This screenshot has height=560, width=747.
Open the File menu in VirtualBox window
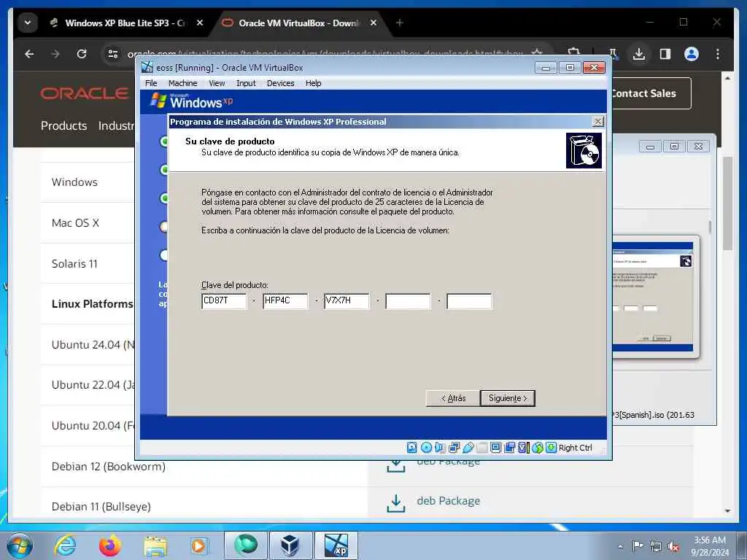pos(151,83)
